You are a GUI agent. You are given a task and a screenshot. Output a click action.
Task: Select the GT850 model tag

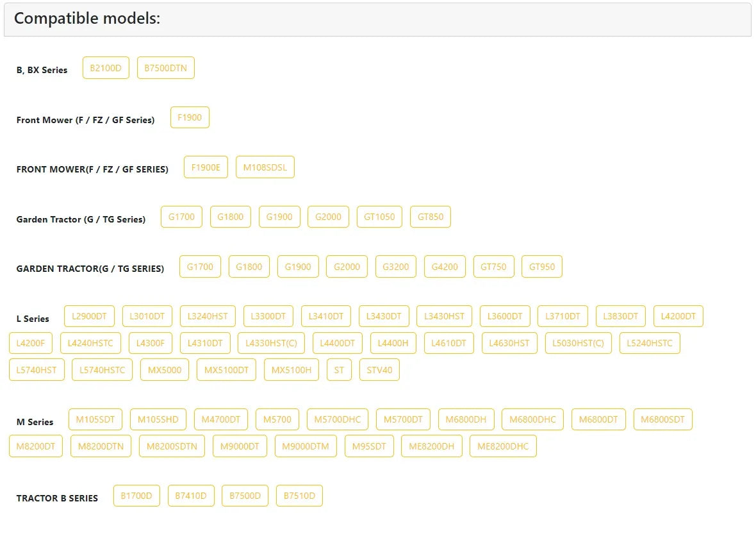[x=430, y=217]
